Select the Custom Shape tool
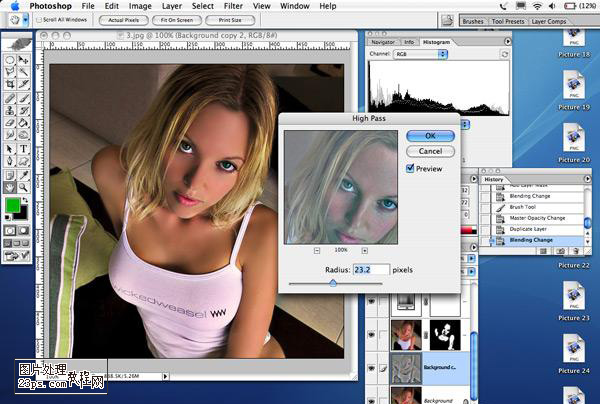The width and height of the screenshot is (600, 404). click(24, 161)
